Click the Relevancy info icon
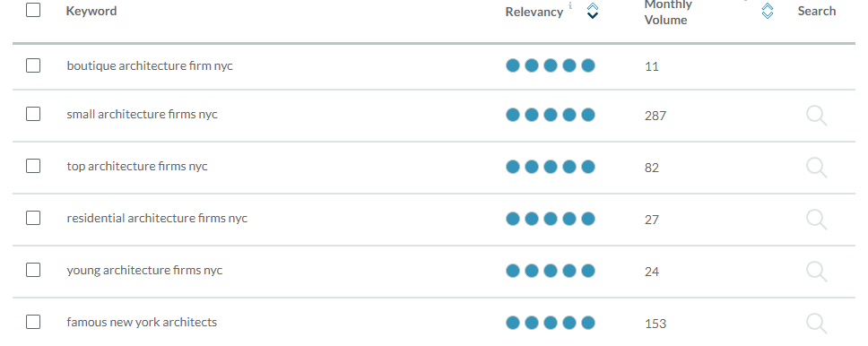This screenshot has width=868, height=346. pyautogui.click(x=570, y=6)
